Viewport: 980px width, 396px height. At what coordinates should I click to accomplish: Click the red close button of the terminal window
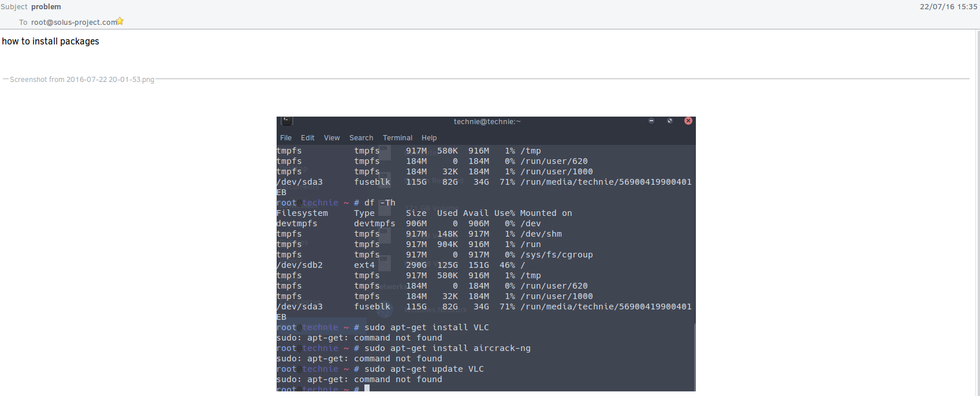688,121
